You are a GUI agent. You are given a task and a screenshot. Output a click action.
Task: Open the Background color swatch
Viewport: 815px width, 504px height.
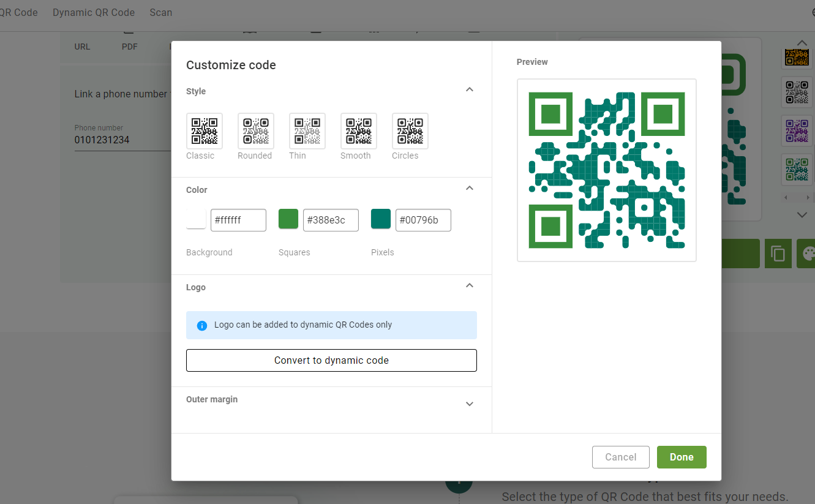(x=196, y=219)
